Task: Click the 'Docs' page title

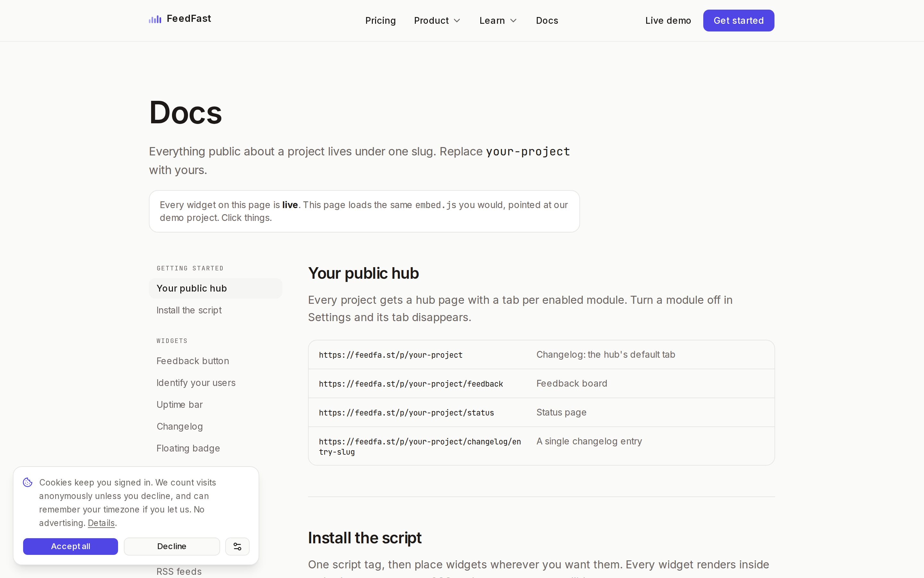Action: (185, 112)
